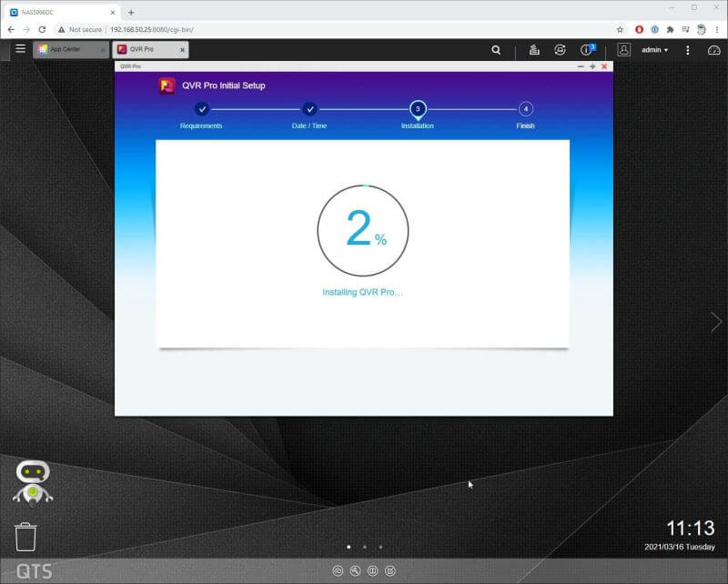This screenshot has width=728, height=584.
Task: Click the blue circular extension icon
Action: 654,29
